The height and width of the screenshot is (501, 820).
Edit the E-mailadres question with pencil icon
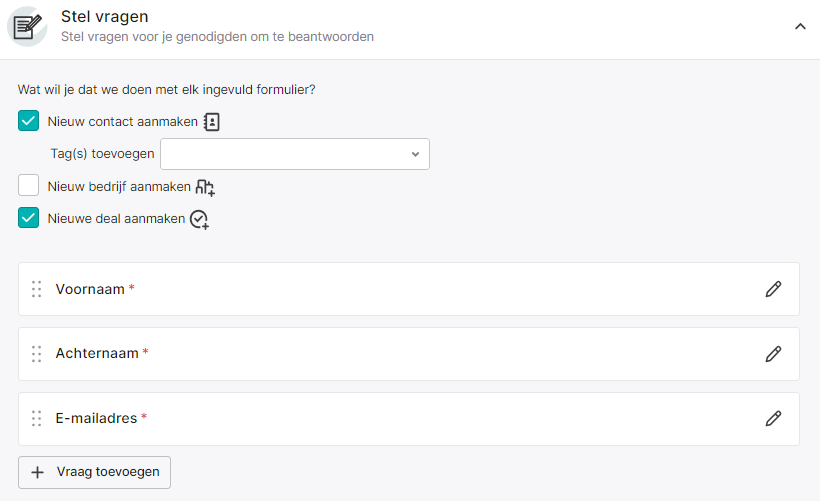[773, 418]
